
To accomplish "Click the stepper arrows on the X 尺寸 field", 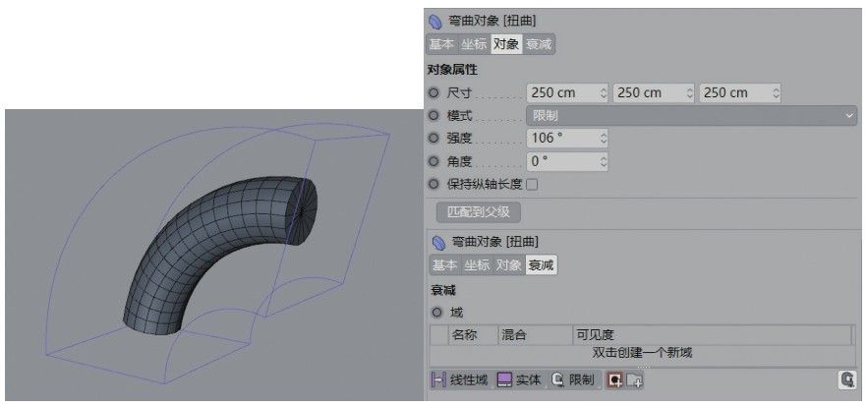I will [x=603, y=93].
